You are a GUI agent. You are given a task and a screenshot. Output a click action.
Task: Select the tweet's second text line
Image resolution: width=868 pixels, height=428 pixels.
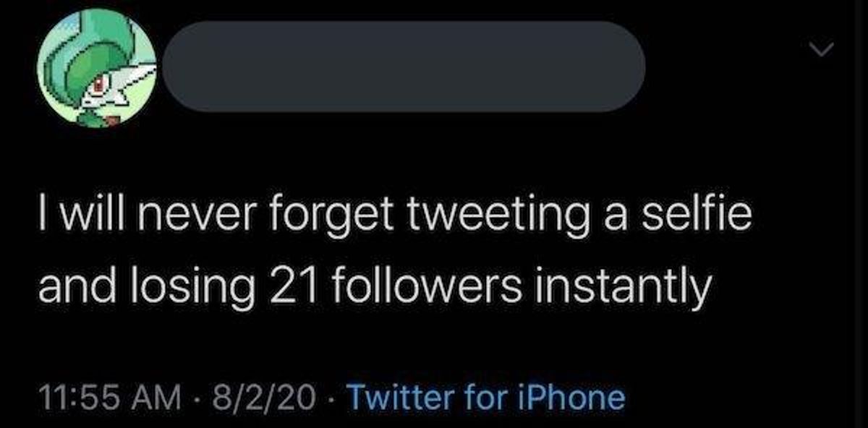pyautogui.click(x=370, y=288)
